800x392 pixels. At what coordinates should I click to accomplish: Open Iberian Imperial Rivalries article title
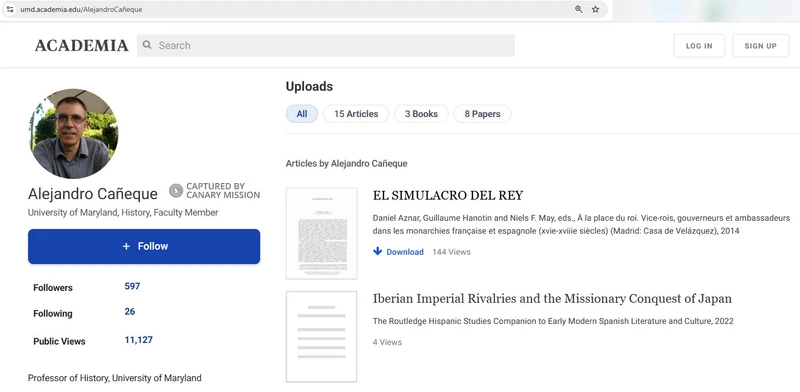[552, 299]
